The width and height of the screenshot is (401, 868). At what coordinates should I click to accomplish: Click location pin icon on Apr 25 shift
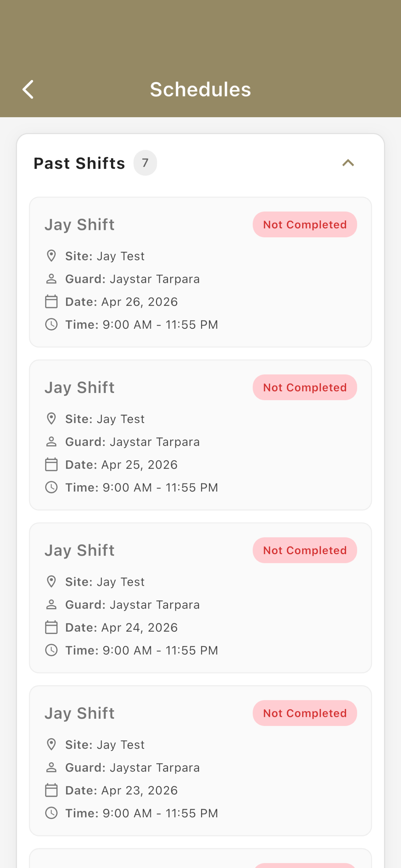(51, 419)
